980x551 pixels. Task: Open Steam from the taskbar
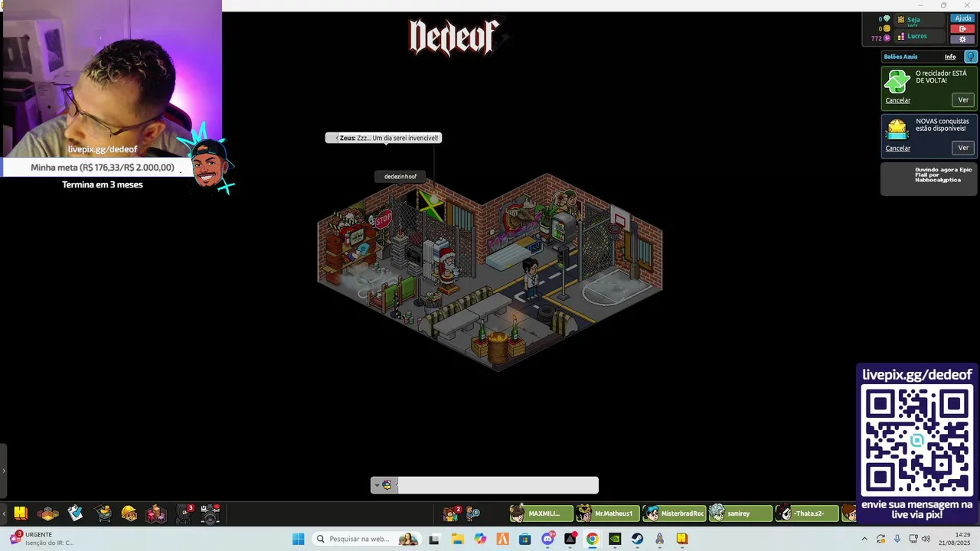637,539
